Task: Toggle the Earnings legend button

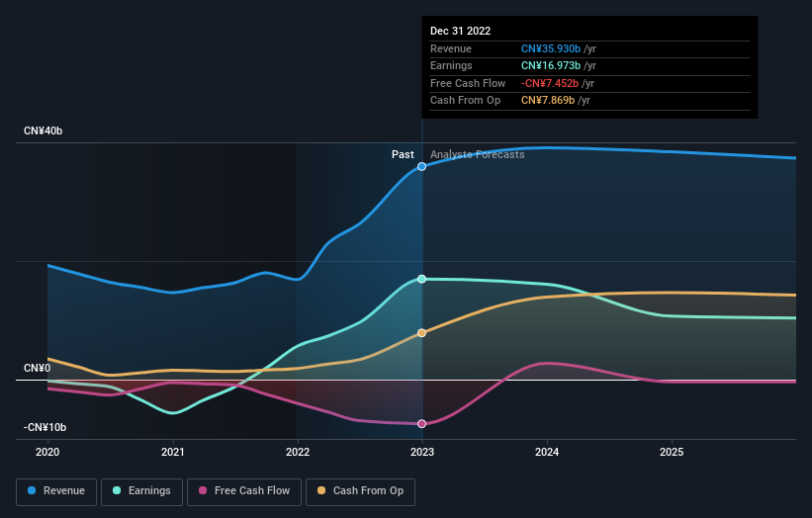Action: pyautogui.click(x=141, y=491)
